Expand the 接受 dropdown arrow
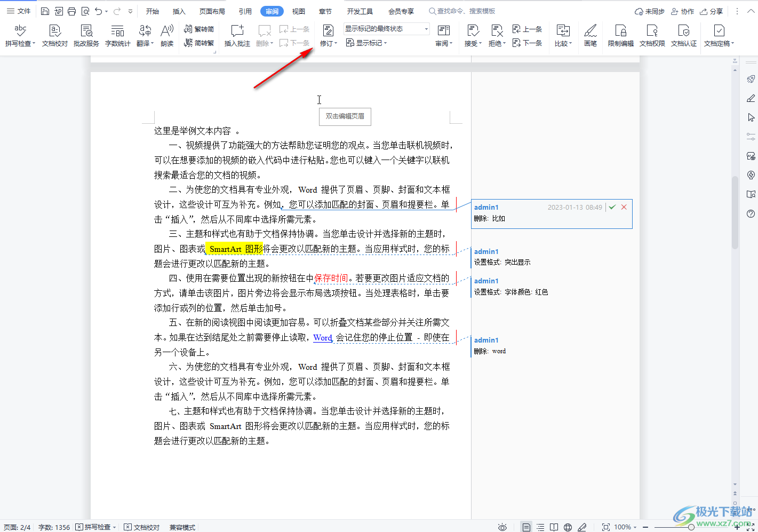Screen dimensions: 758x532 click(480, 44)
